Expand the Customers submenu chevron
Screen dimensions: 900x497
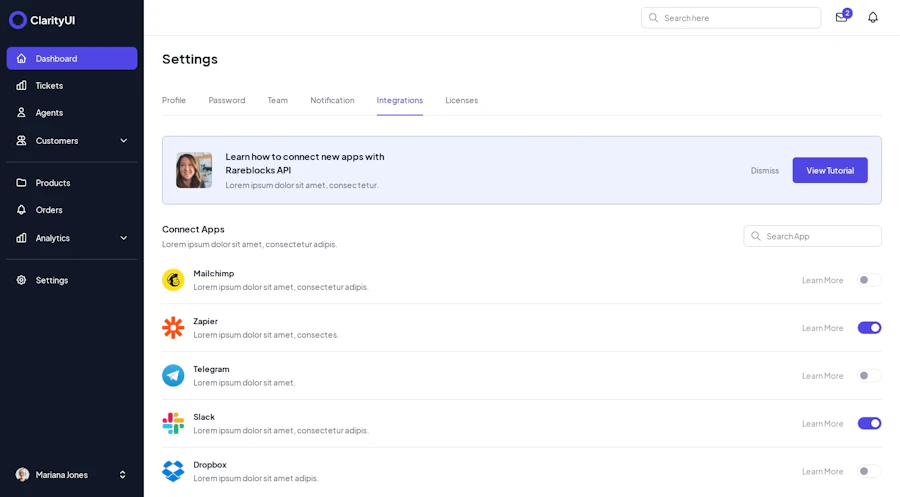pyautogui.click(x=123, y=141)
